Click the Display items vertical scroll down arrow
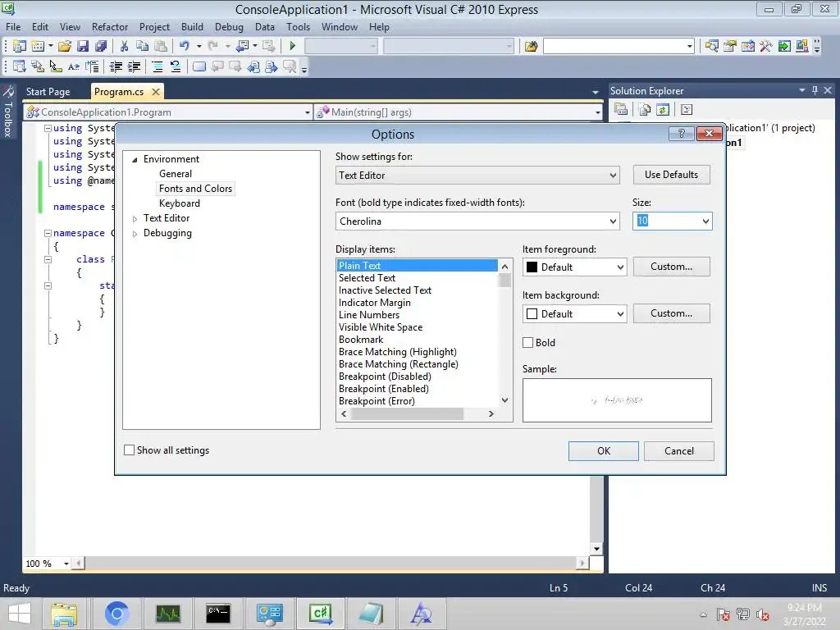Image resolution: width=840 pixels, height=630 pixels. pos(504,400)
